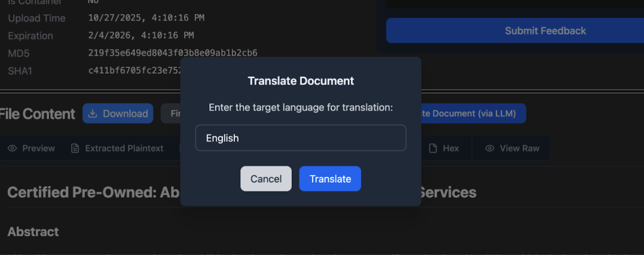Click the File Content heading
Image resolution: width=644 pixels, height=255 pixels.
coord(38,114)
